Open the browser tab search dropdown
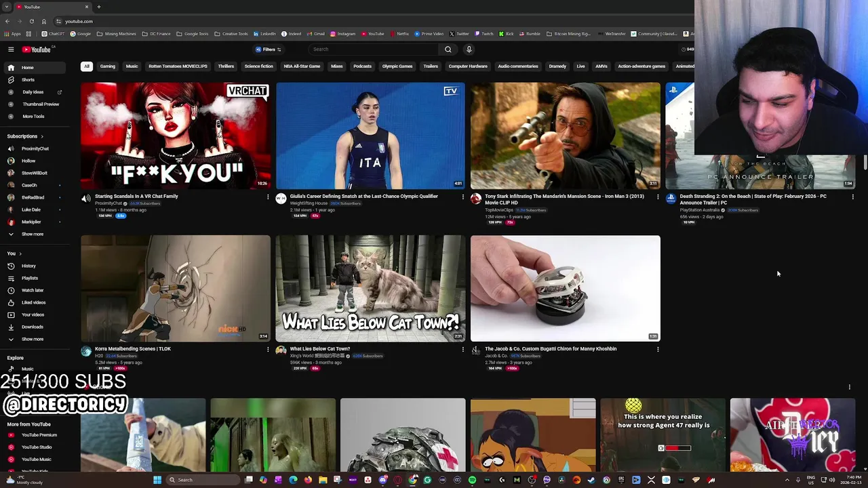868x488 pixels. point(7,7)
